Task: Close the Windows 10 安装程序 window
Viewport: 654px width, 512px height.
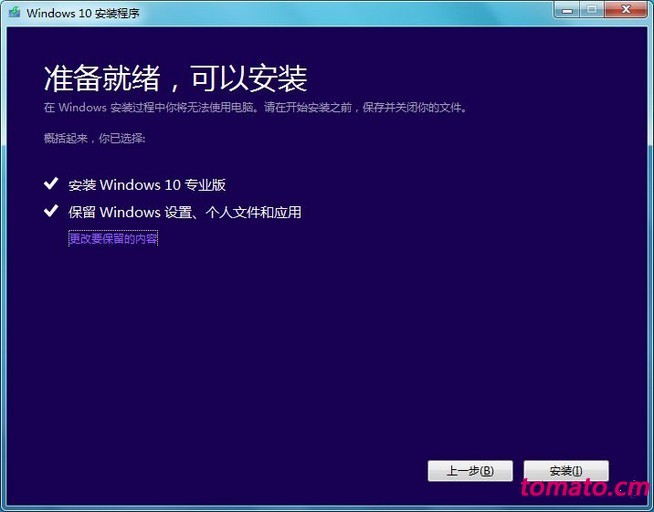Action: (626, 10)
